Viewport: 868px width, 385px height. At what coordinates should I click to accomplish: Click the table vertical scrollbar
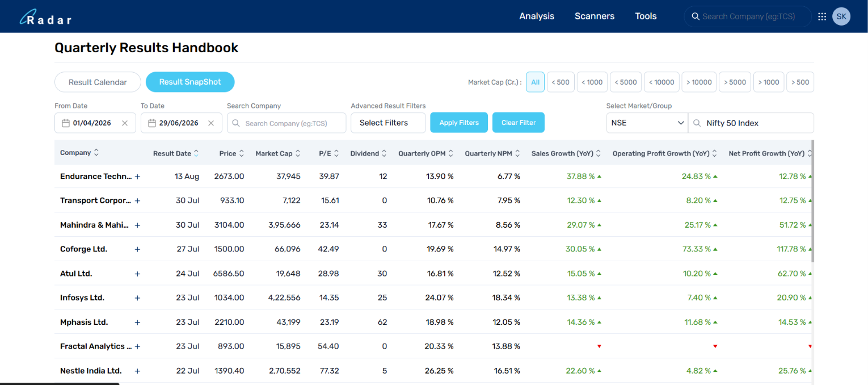(812, 201)
